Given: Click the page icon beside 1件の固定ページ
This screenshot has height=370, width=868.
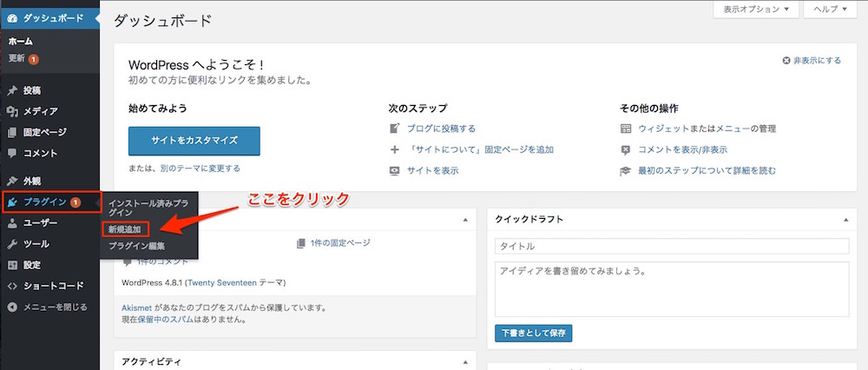Looking at the screenshot, I should 301,242.
